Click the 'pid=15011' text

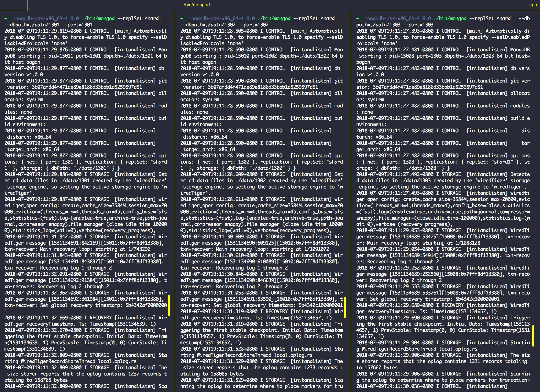coord(61,56)
